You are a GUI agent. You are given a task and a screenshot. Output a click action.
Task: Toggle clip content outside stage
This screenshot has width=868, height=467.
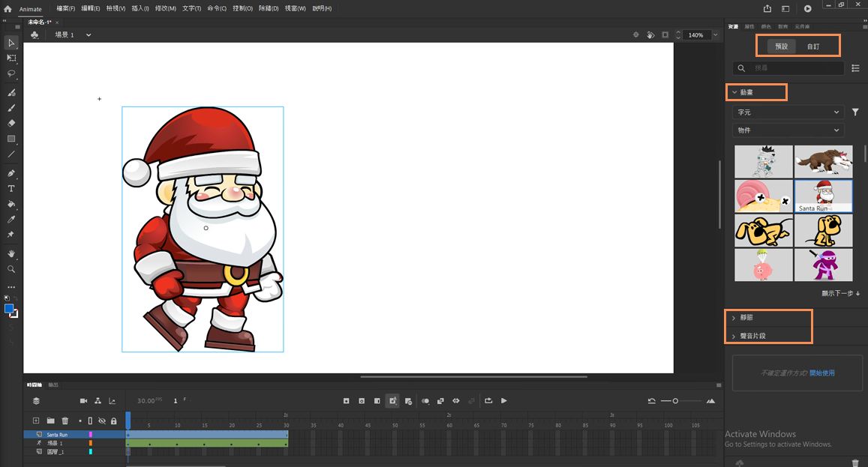click(665, 35)
